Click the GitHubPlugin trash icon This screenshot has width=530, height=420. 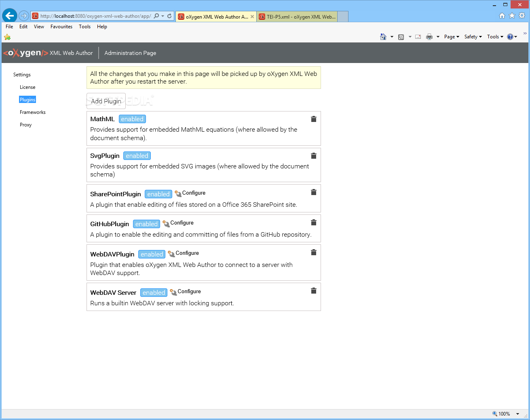[313, 223]
